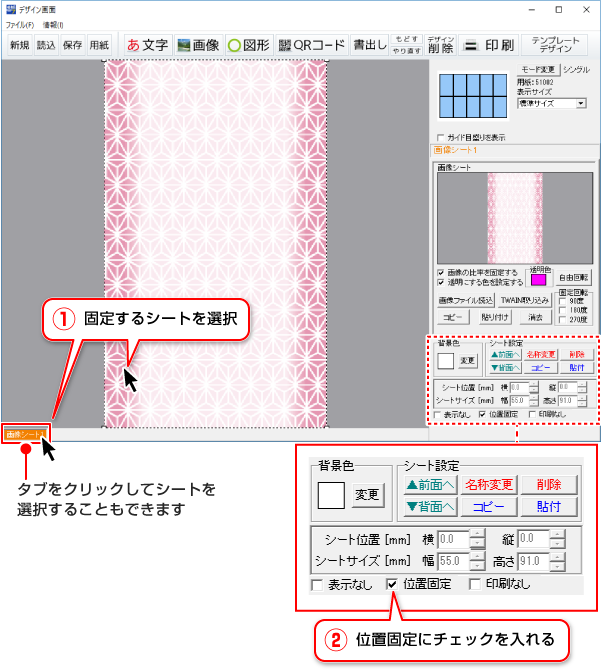Click the white 背景色 swatch
Screen dimensions: 602x671
coord(332,494)
